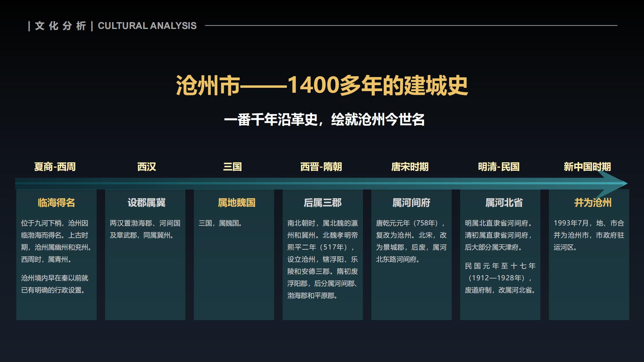The height and width of the screenshot is (362, 644).
Task: Click the '三国' period label
Action: point(232,167)
